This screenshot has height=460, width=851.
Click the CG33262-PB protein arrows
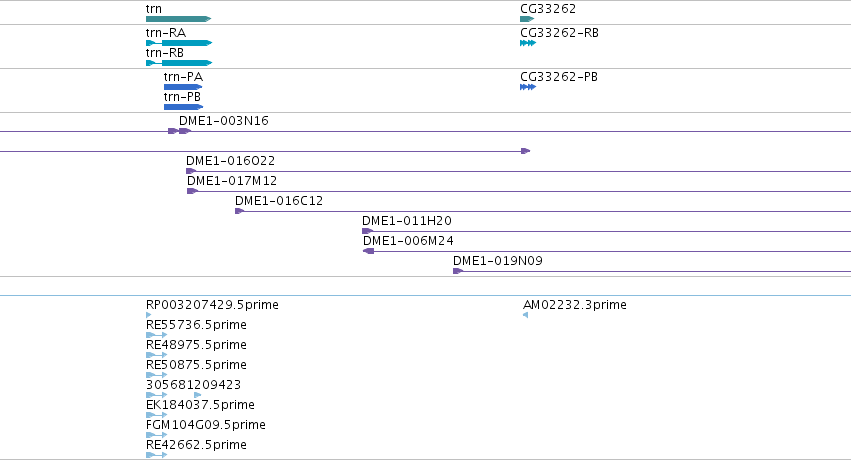tap(528, 87)
